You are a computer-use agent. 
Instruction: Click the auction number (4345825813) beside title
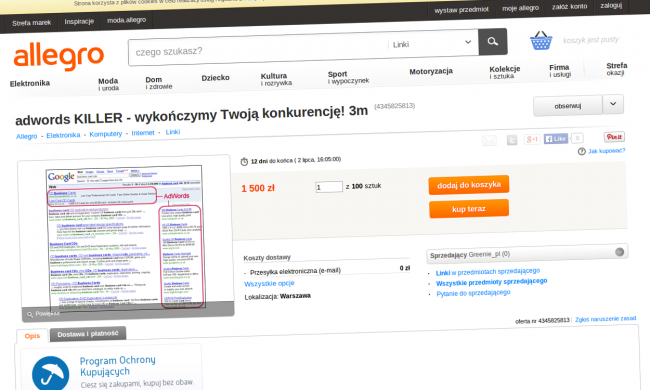(x=394, y=107)
